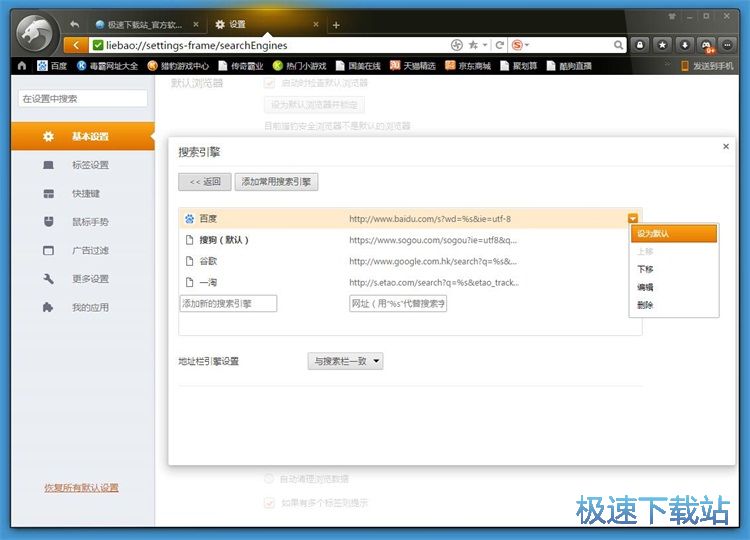Image resolution: width=750 pixels, height=540 pixels.
Task: Toggle 如果有多个标签则提示 checkbox
Action: (269, 503)
